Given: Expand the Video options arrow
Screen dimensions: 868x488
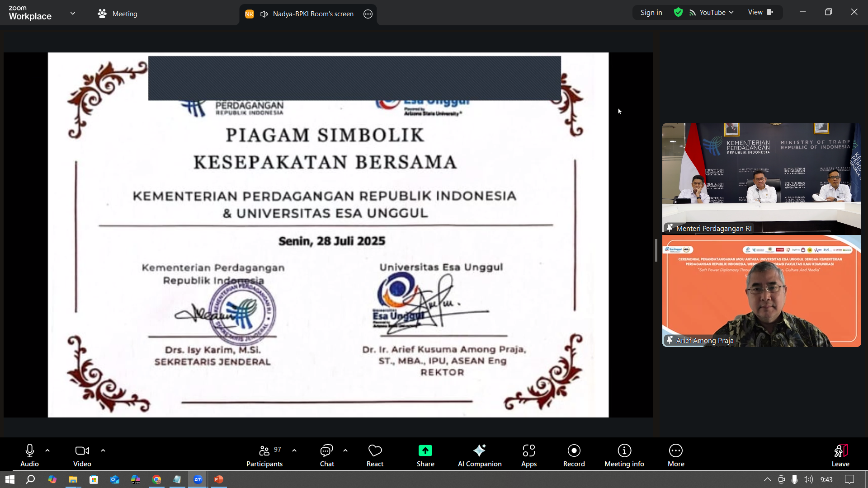Looking at the screenshot, I should [103, 450].
